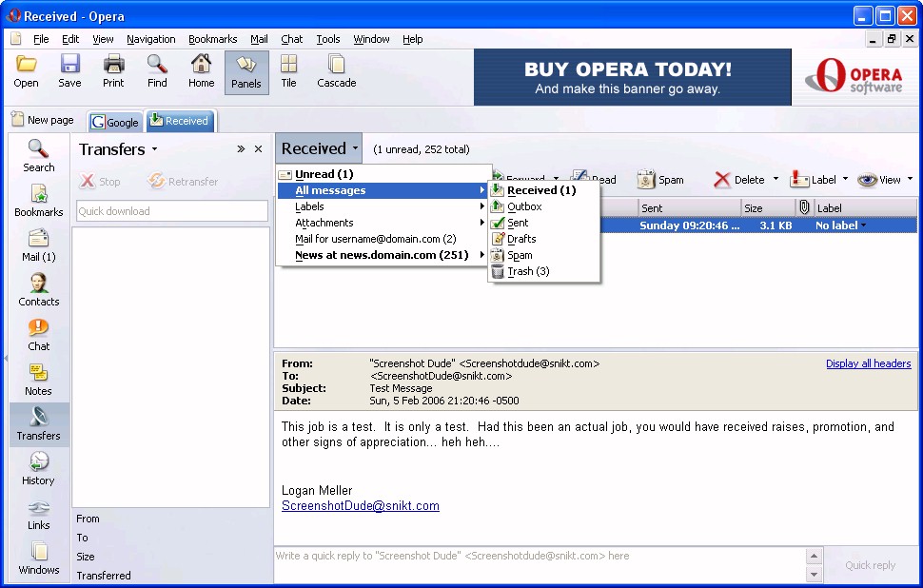Cascade windows using the Cascade icon
The width and height of the screenshot is (923, 588).
pos(336,71)
